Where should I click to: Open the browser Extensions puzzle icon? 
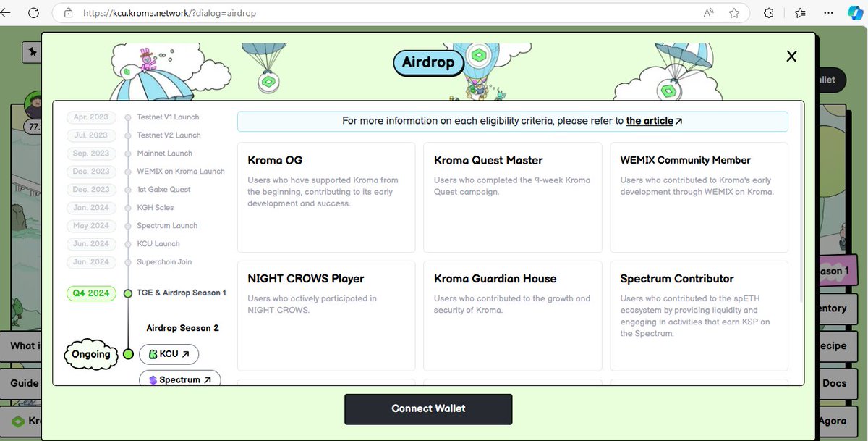769,12
